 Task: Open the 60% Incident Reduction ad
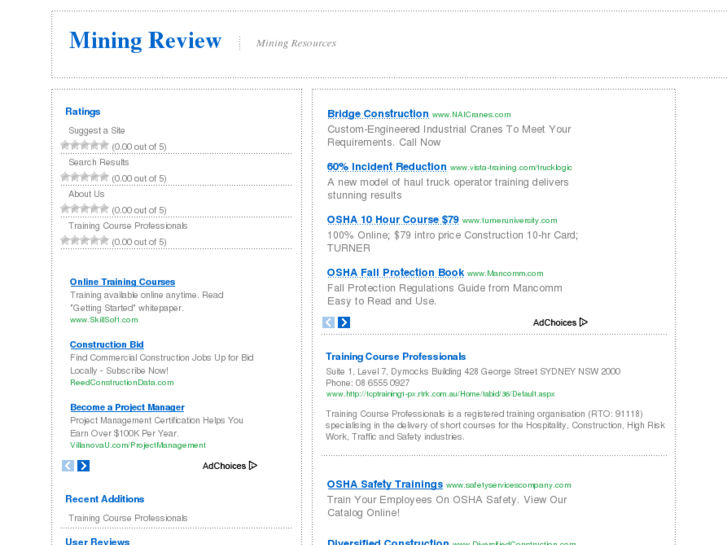pos(387,167)
